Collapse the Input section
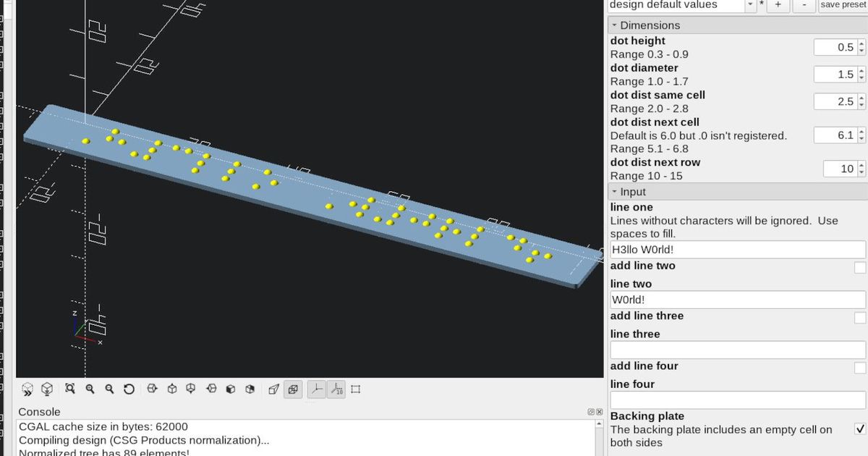Image resolution: width=868 pixels, height=456 pixels. [x=616, y=191]
